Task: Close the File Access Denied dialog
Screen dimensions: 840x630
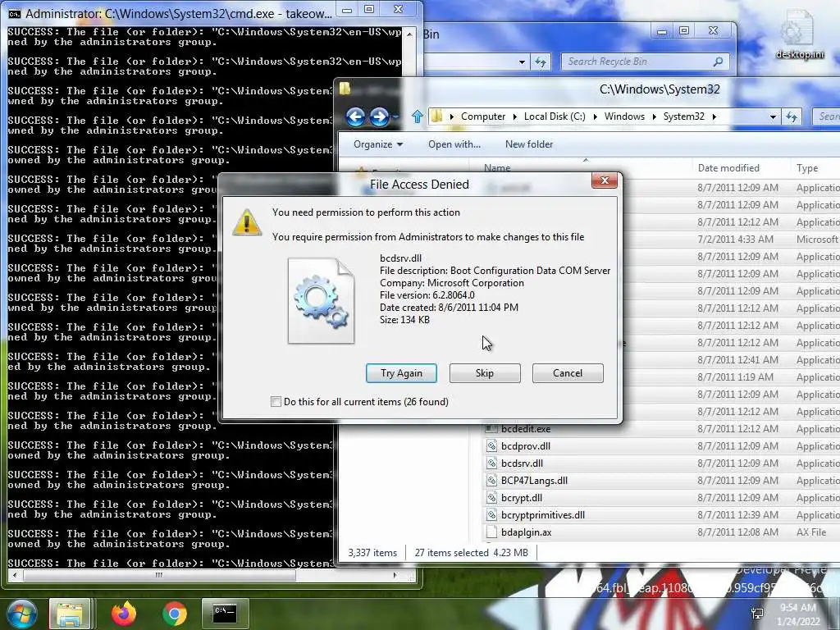Action: (605, 180)
